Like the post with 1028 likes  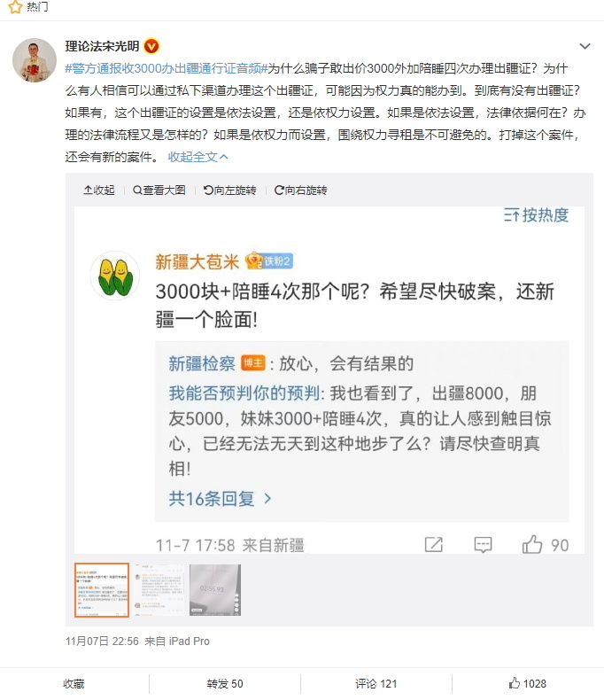(527, 683)
